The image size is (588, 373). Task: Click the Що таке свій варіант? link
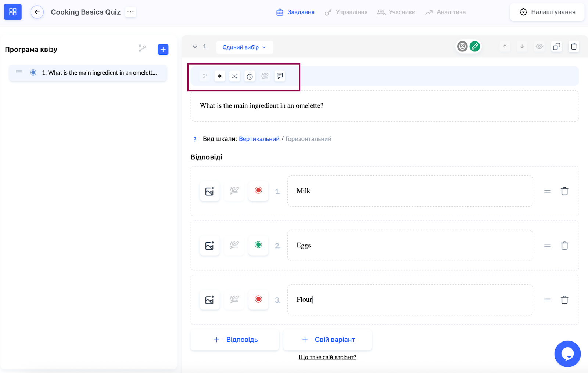pyautogui.click(x=327, y=357)
